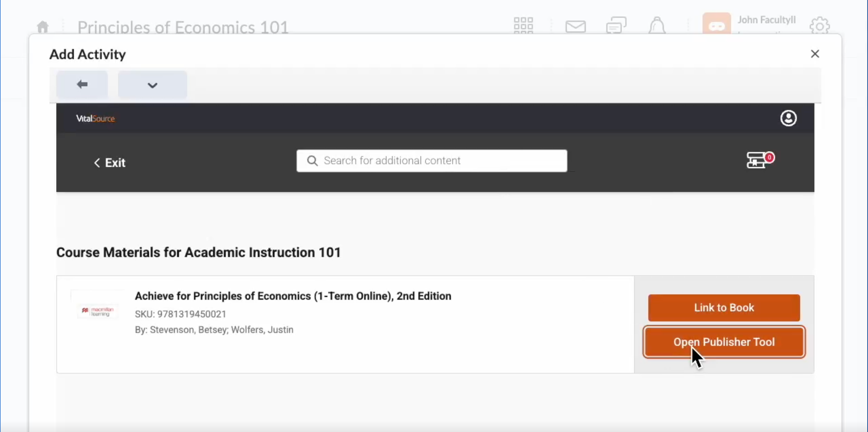Click the Macmillan Learning thumbnail
868x432 pixels.
[98, 311]
